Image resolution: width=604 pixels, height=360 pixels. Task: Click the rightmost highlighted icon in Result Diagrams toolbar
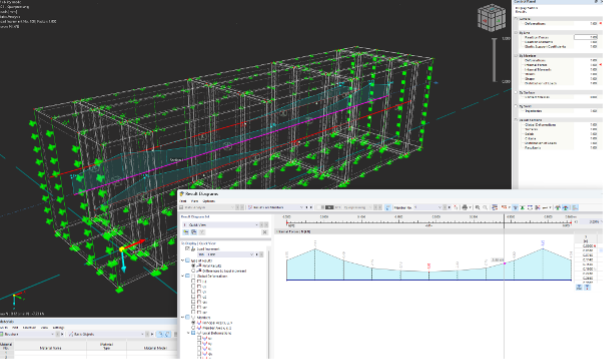[x=575, y=208]
